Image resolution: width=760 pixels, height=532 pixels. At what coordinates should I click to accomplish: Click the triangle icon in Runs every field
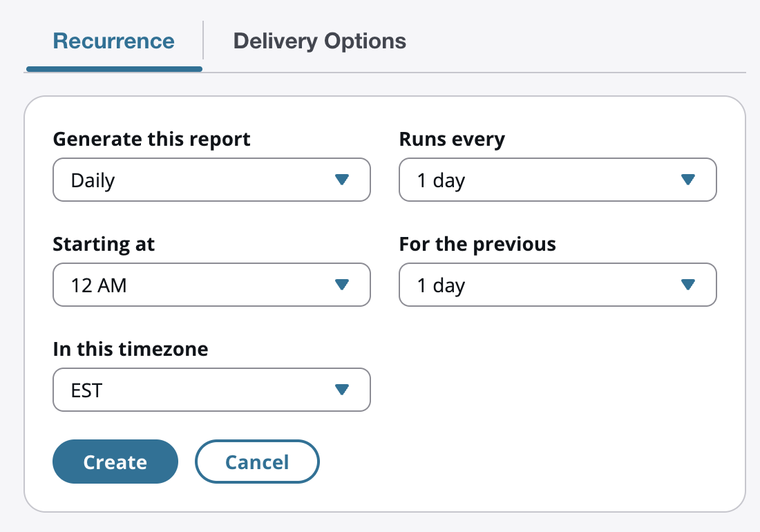coord(687,180)
